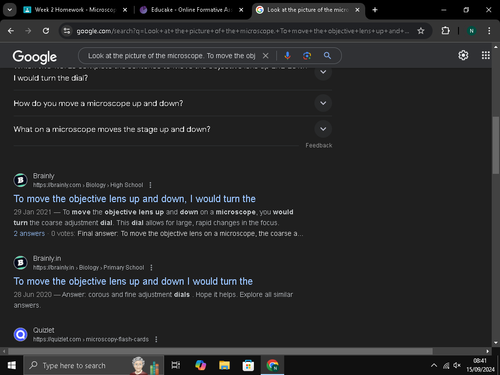Viewport: 500px width, 375px height.
Task: Open options menu for brainly.in result
Action: 151,267
